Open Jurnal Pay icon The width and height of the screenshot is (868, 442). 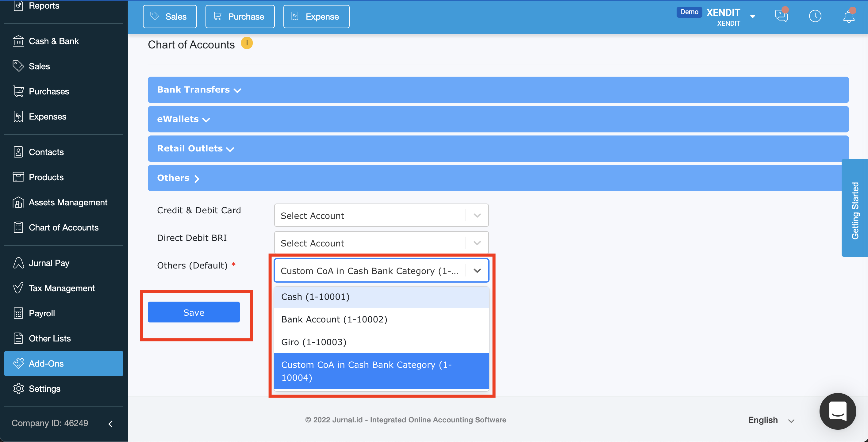18,263
